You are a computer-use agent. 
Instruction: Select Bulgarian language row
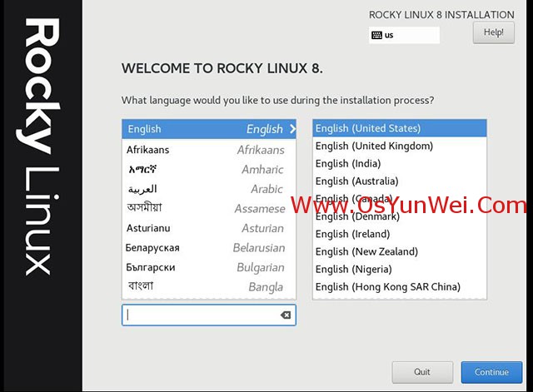(209, 267)
